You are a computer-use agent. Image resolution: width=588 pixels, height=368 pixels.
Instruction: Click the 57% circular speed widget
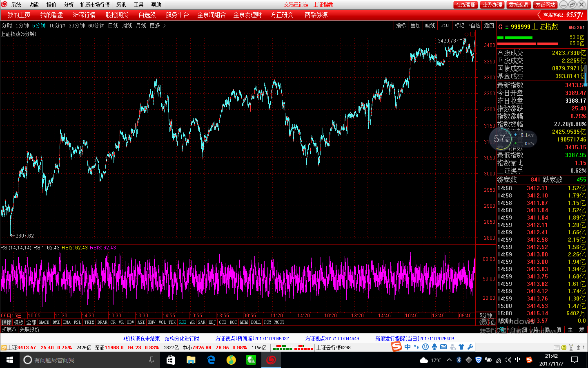(501, 139)
